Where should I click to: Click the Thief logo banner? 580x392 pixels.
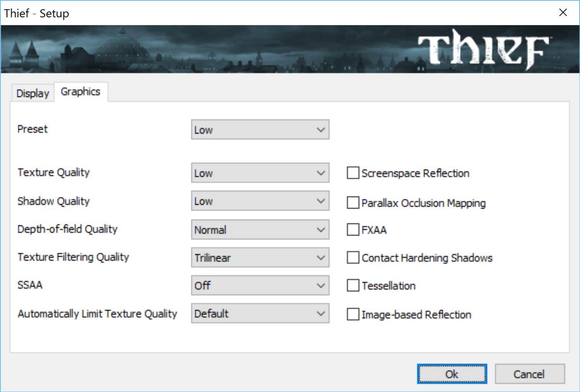483,49
